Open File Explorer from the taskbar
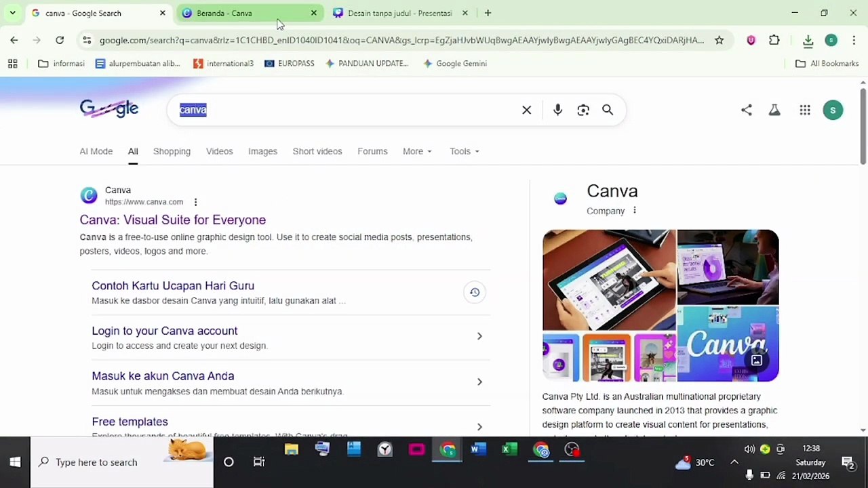The height and width of the screenshot is (488, 868). click(292, 449)
